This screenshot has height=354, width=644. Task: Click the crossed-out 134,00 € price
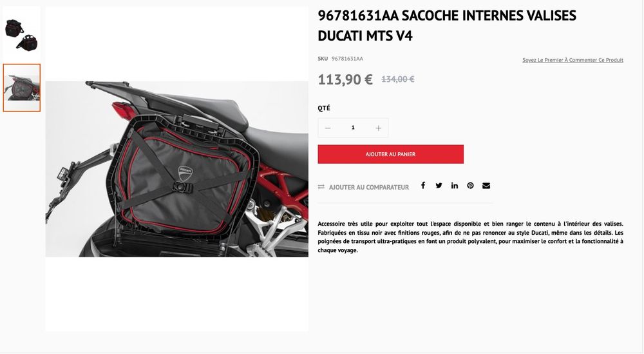click(398, 79)
